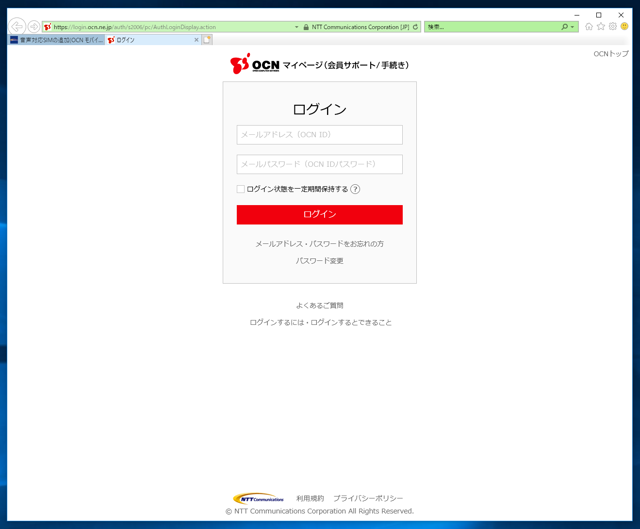Switch to the OCN モバイル SIM tab
640x529 pixels.
click(x=57, y=40)
